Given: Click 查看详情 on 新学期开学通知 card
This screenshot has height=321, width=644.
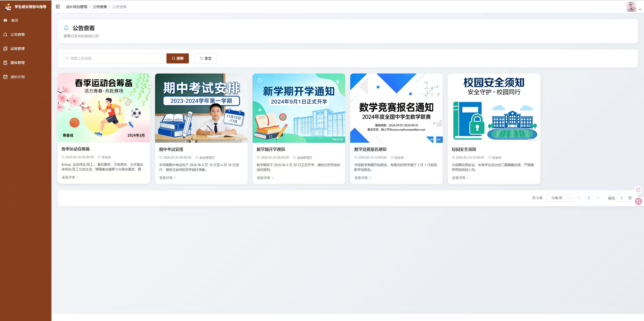Looking at the screenshot, I should [x=265, y=178].
